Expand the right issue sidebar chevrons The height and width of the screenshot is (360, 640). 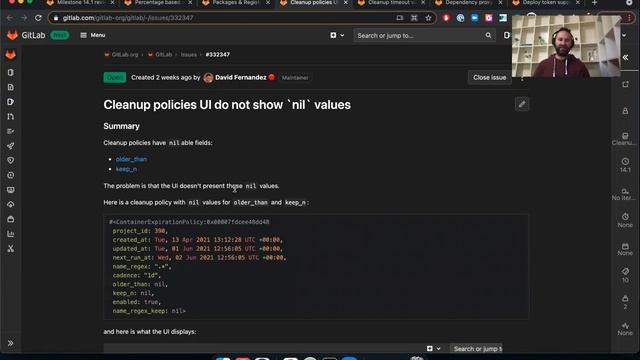point(625,58)
